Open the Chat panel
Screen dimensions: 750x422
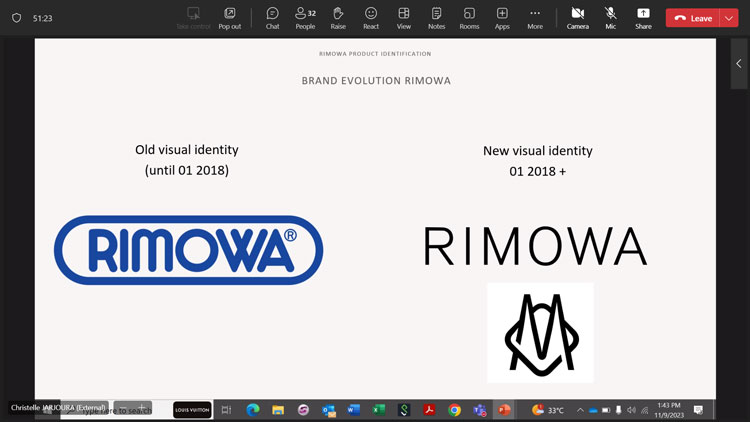(x=272, y=17)
